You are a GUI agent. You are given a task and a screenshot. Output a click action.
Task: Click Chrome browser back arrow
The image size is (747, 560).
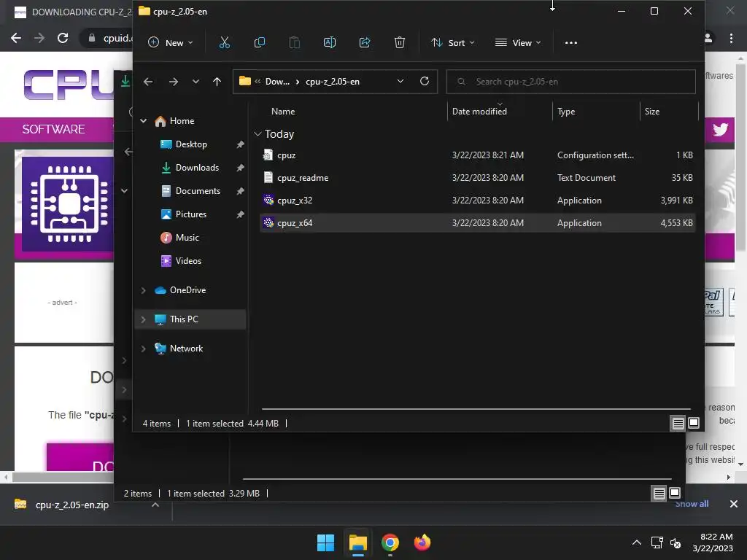(16, 38)
